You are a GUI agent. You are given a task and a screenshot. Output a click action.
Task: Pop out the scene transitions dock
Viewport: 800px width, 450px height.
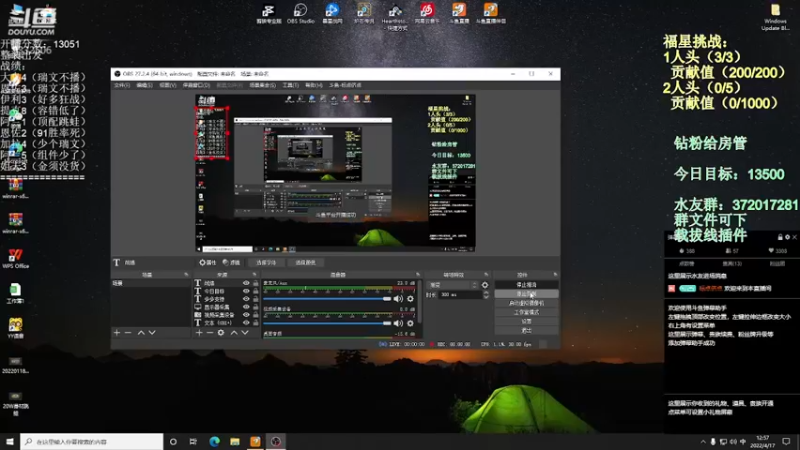(x=486, y=274)
